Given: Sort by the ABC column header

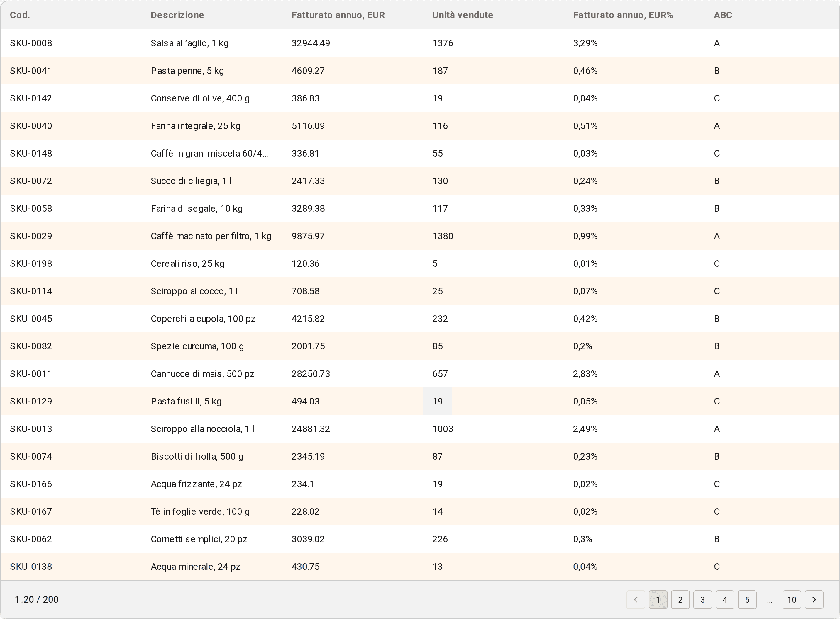Looking at the screenshot, I should coord(723,15).
